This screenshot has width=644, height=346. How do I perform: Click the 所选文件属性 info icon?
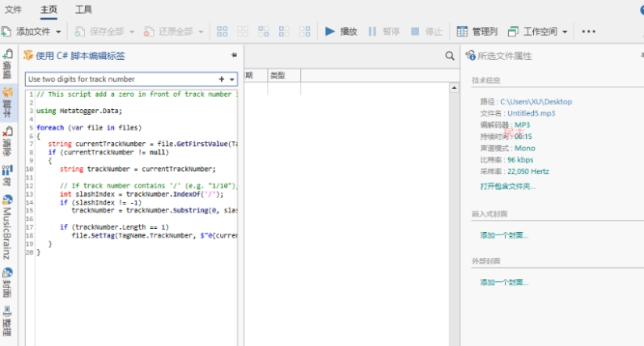click(470, 56)
